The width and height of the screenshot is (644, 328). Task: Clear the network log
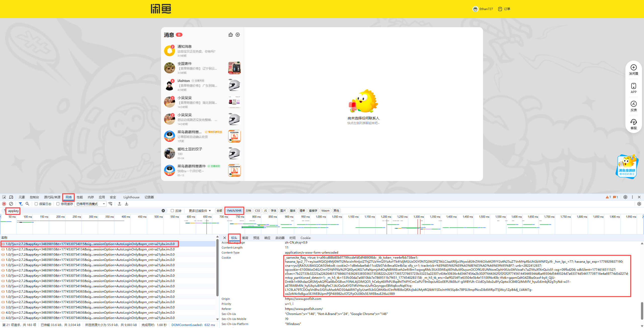[11, 204]
